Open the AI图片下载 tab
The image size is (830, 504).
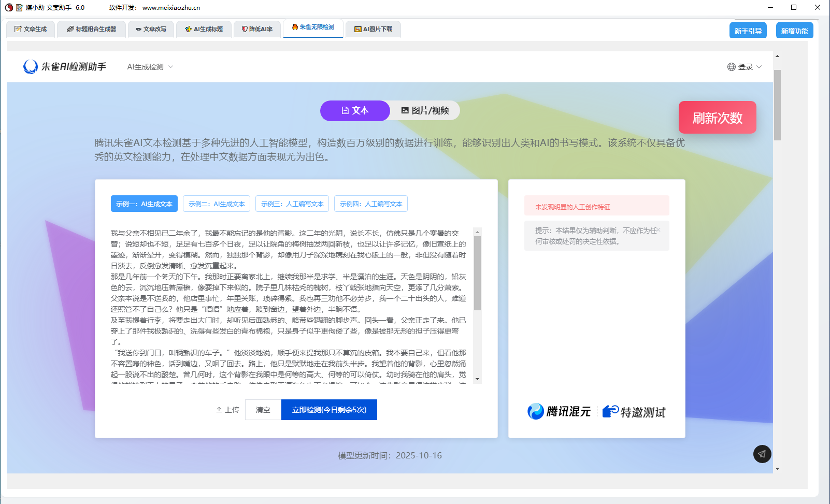pyautogui.click(x=373, y=29)
